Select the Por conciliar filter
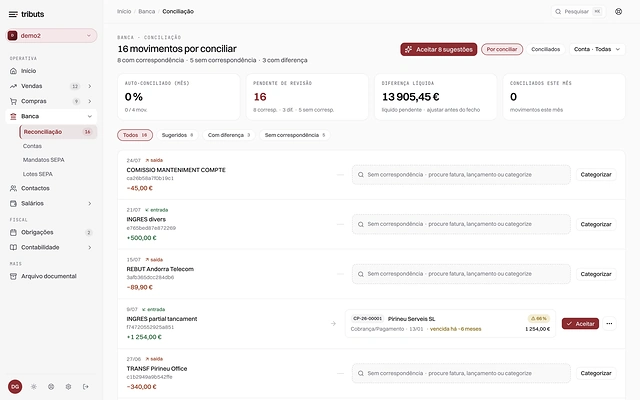Image resolution: width=640 pixels, height=400 pixels. tap(502, 49)
